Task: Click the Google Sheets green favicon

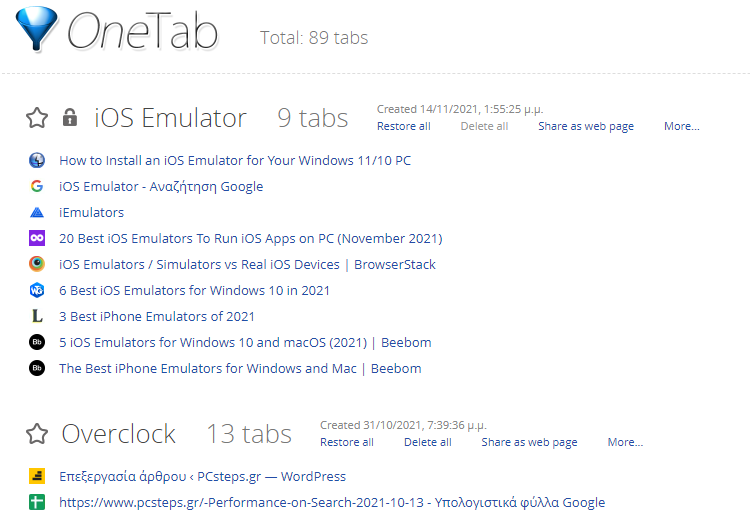Action: 37,502
